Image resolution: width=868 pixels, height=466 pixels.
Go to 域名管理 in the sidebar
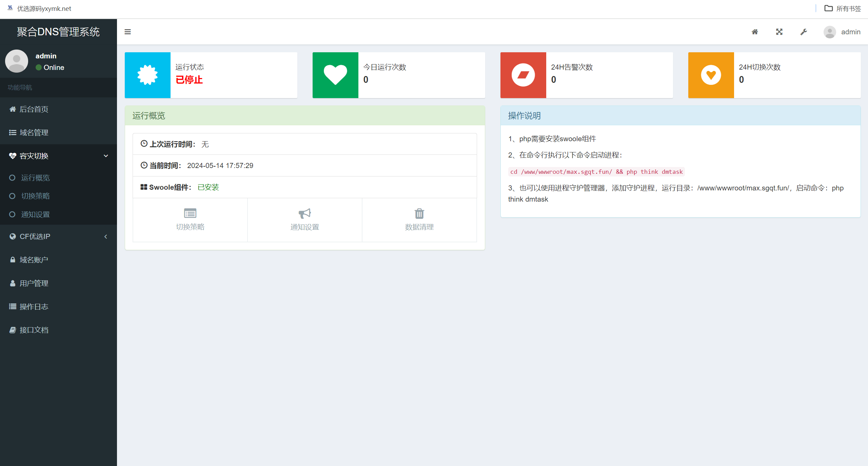tap(58, 132)
